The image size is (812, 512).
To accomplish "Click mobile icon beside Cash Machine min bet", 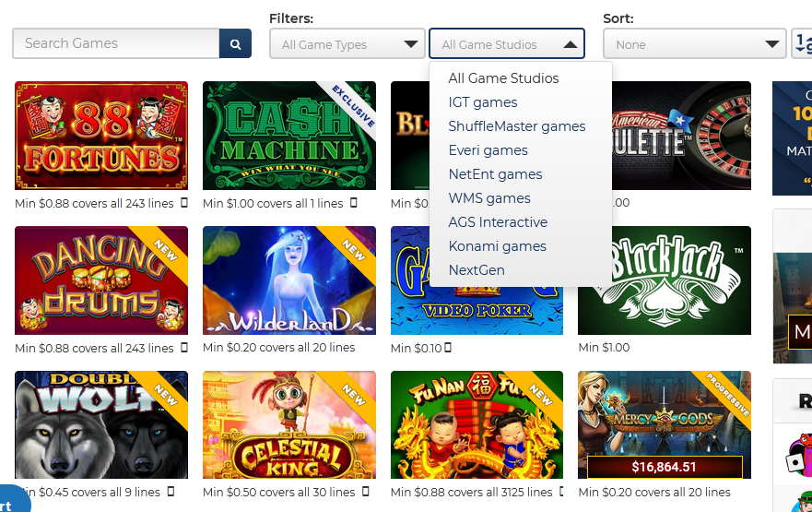I will point(354,203).
